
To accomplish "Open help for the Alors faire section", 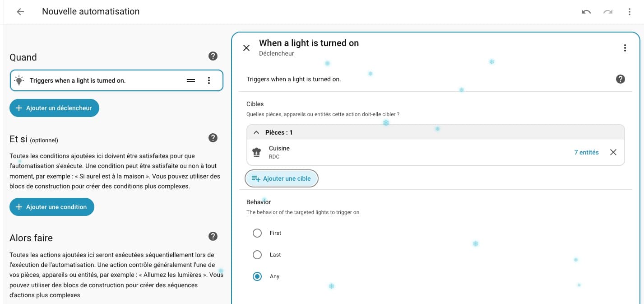I will pyautogui.click(x=213, y=236).
